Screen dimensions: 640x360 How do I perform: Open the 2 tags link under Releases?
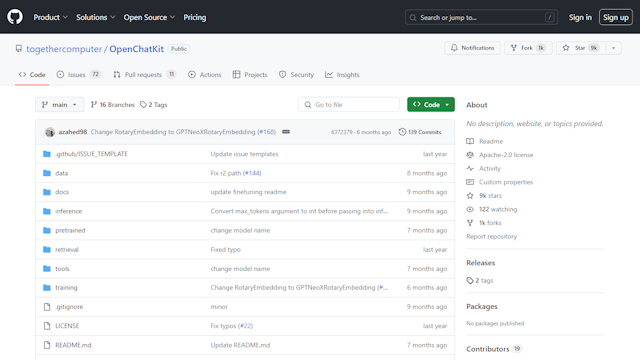[480, 280]
